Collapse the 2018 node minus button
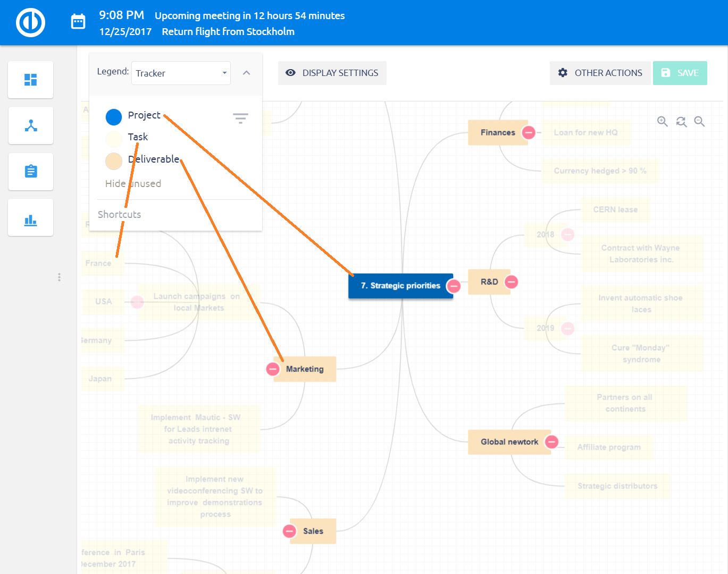 coord(568,234)
